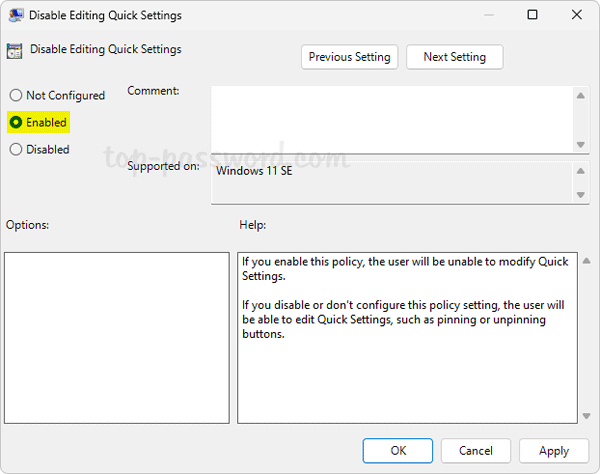This screenshot has height=474, width=600.
Task: Close the Disable Editing Quick Settings dialog
Action: [577, 16]
